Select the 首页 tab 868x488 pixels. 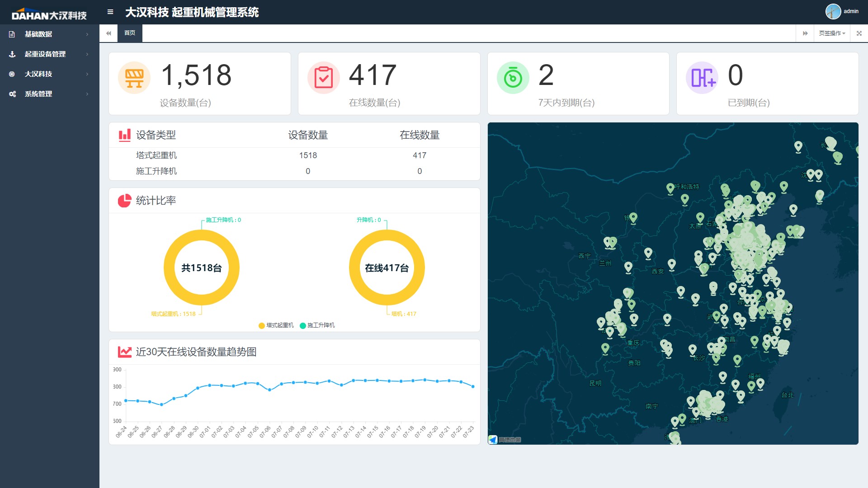[130, 33]
